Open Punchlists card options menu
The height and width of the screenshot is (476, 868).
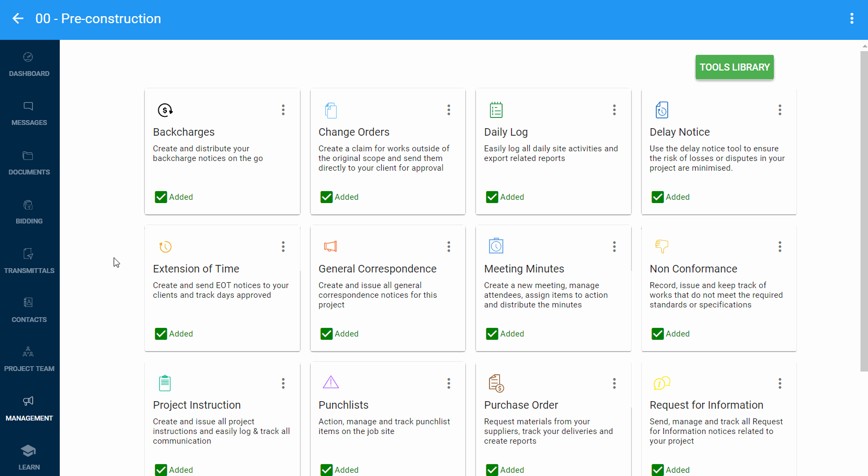tap(449, 383)
